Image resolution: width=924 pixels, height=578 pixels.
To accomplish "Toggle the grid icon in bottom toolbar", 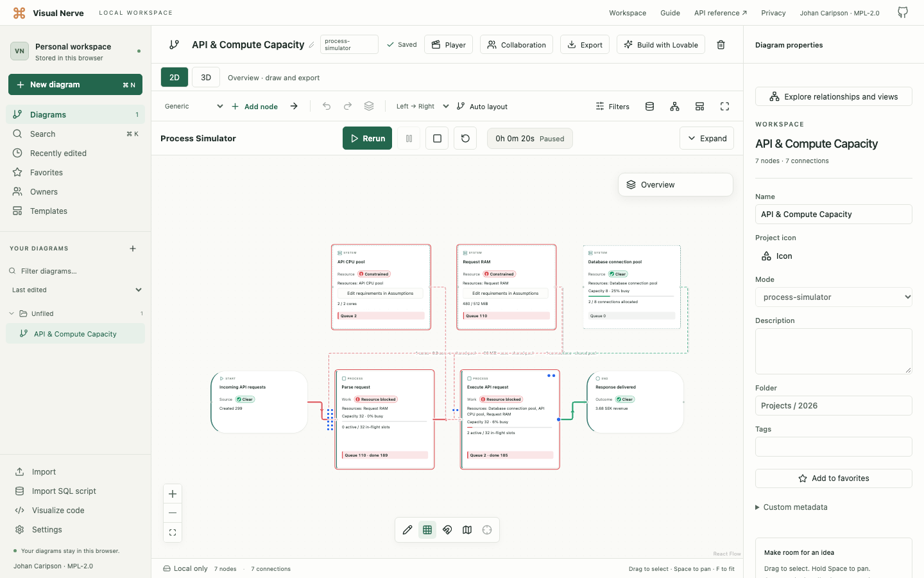I will point(427,530).
